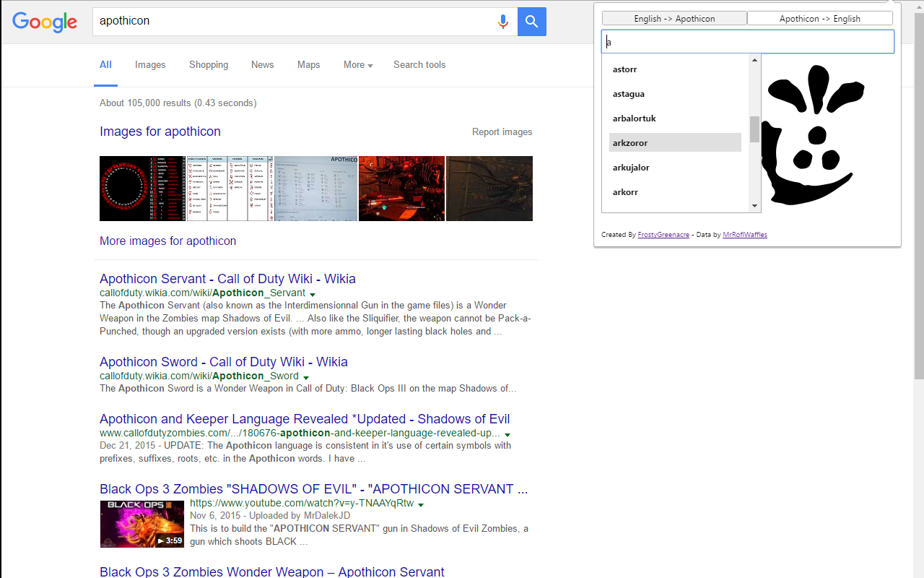
Task: Play the 3:59 YouTube video thumbnail
Action: pos(142,524)
